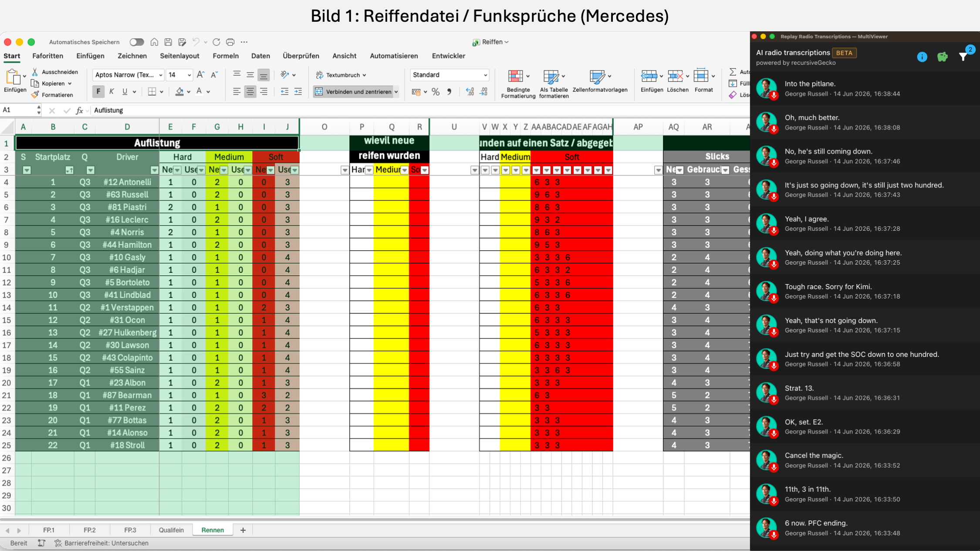Click the Einfügen paste clipboard icon
Screen dimensions: 980x551
(x=14, y=77)
